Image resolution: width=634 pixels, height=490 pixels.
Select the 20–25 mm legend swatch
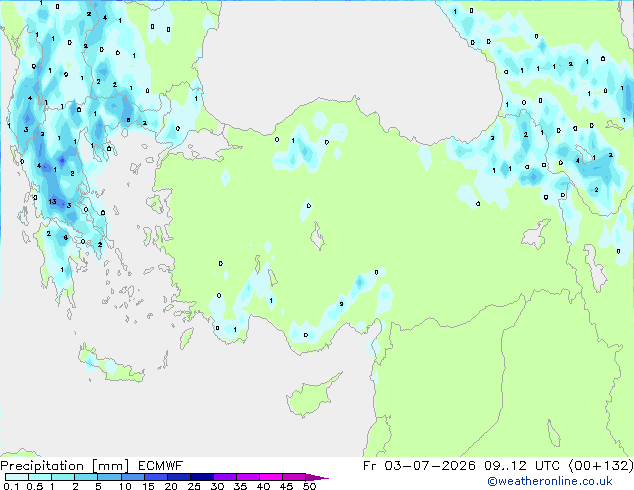click(178, 477)
